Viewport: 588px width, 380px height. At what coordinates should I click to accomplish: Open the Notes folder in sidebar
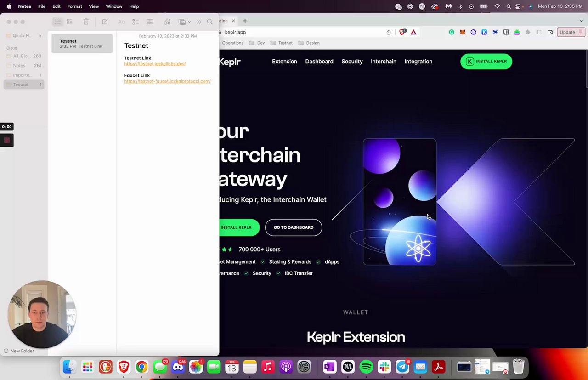coord(23,66)
